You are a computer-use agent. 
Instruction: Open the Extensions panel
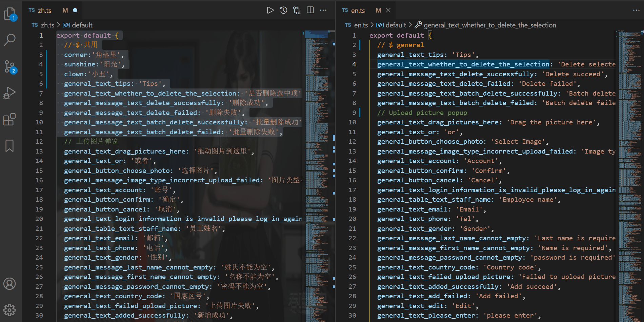click(9, 119)
